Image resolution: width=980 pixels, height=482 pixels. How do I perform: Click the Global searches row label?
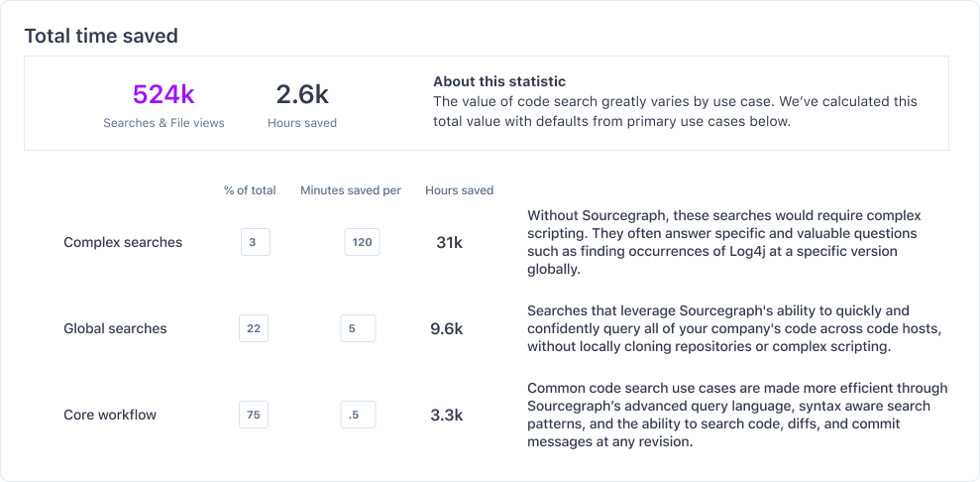[x=115, y=328]
